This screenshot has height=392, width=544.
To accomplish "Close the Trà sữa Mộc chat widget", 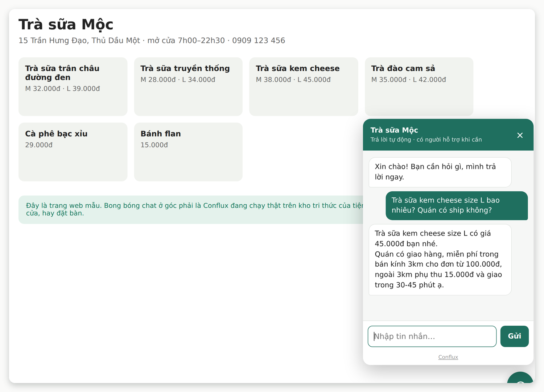I will 520,135.
